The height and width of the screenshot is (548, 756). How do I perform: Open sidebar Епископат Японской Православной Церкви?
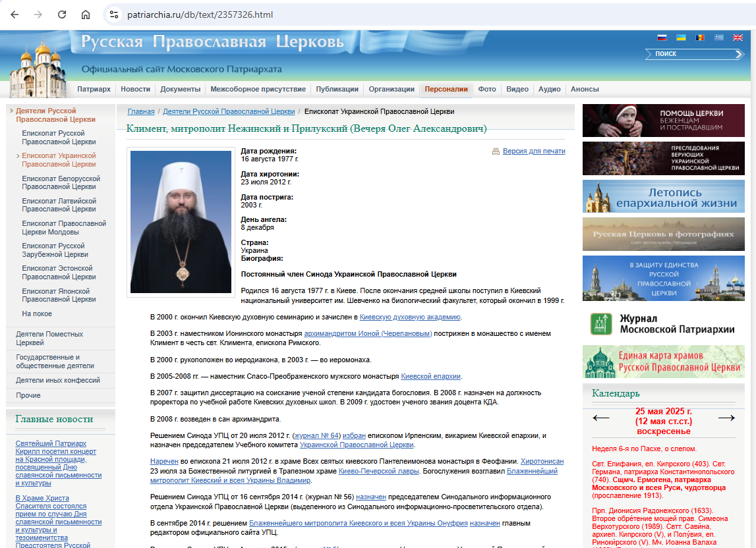pos(59,295)
